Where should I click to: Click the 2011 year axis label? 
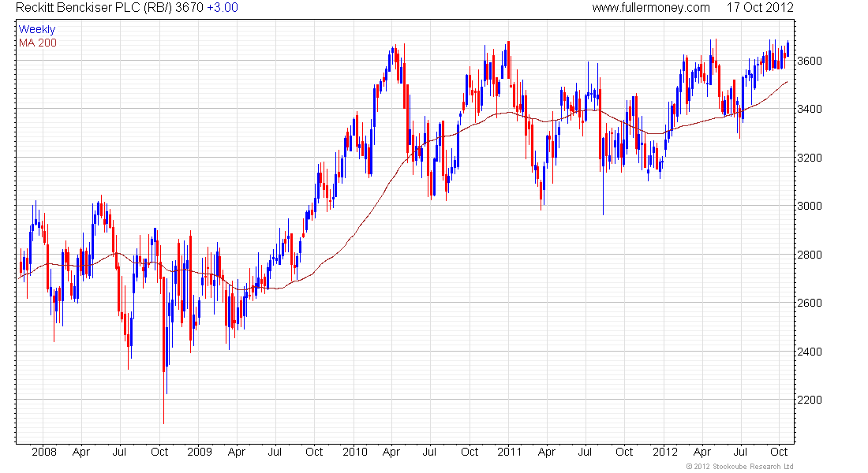pos(509,452)
